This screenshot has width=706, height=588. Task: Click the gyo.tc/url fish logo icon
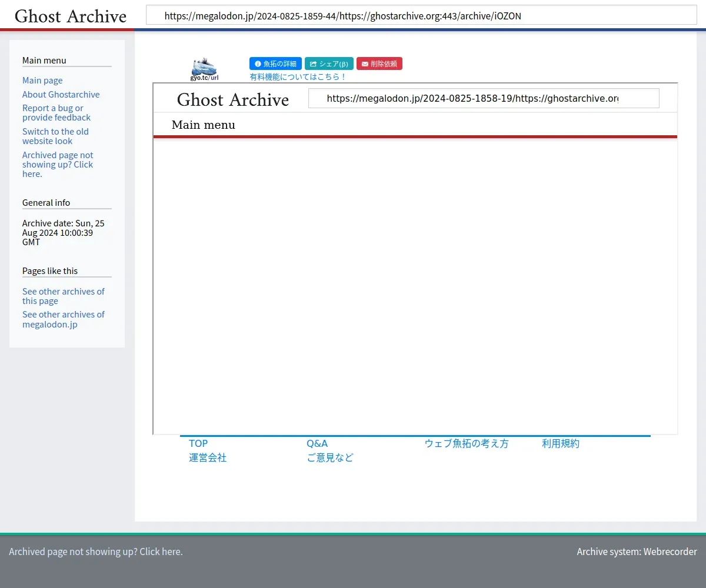click(204, 69)
